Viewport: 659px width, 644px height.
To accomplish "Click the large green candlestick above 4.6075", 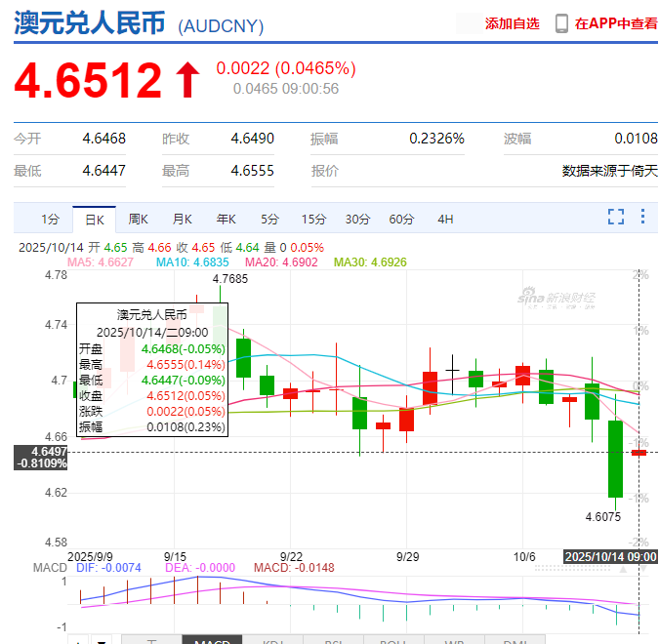I will pos(615,459).
